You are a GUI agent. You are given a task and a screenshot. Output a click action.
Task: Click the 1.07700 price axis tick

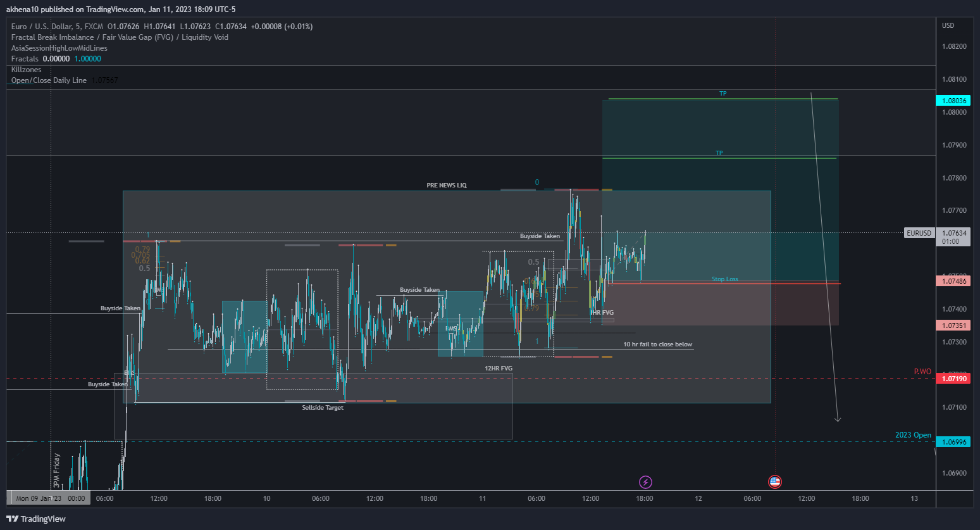pyautogui.click(x=954, y=210)
